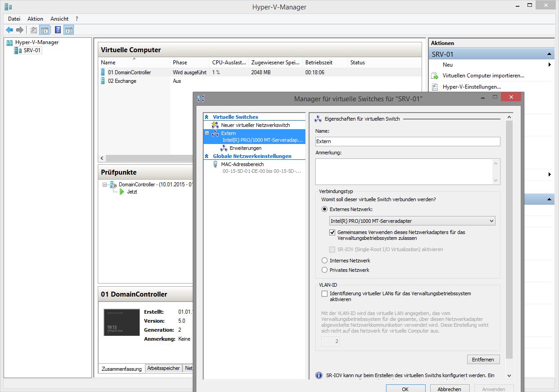Image resolution: width=559 pixels, height=392 pixels.
Task: Enable Identifizierung virtueller LANs checkbox
Action: coord(324,293)
